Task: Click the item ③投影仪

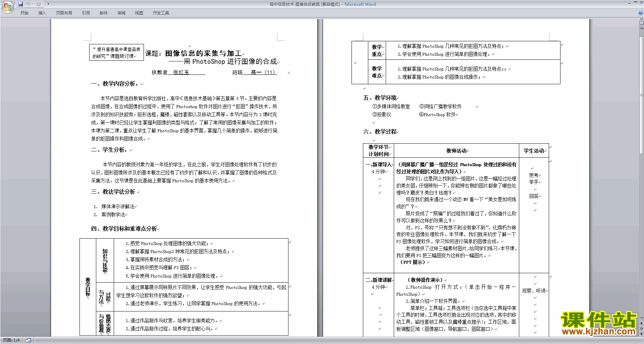Action: coord(382,114)
